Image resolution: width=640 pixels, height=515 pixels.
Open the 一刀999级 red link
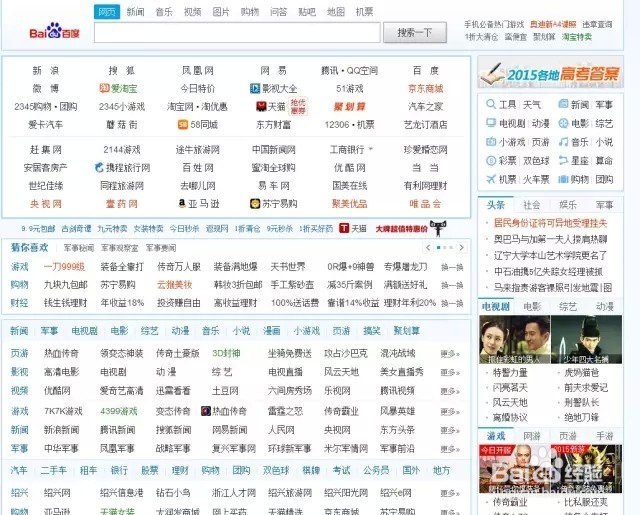click(x=64, y=267)
